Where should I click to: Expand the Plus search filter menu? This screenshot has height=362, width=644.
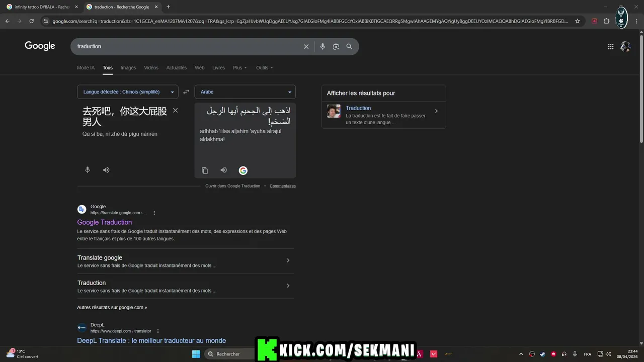(240, 68)
